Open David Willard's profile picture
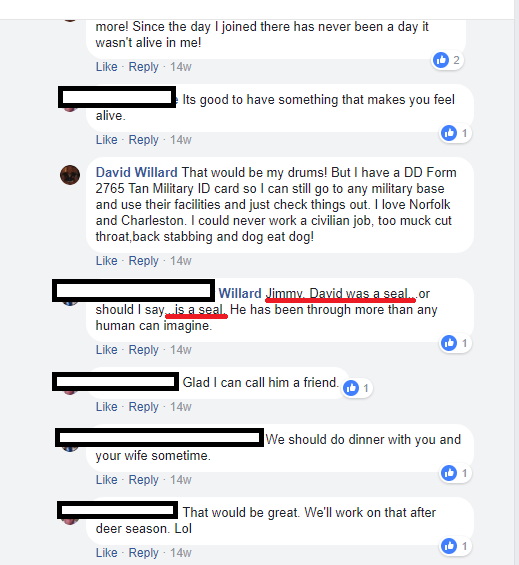Screen dimensions: 519x565 click(x=70, y=175)
